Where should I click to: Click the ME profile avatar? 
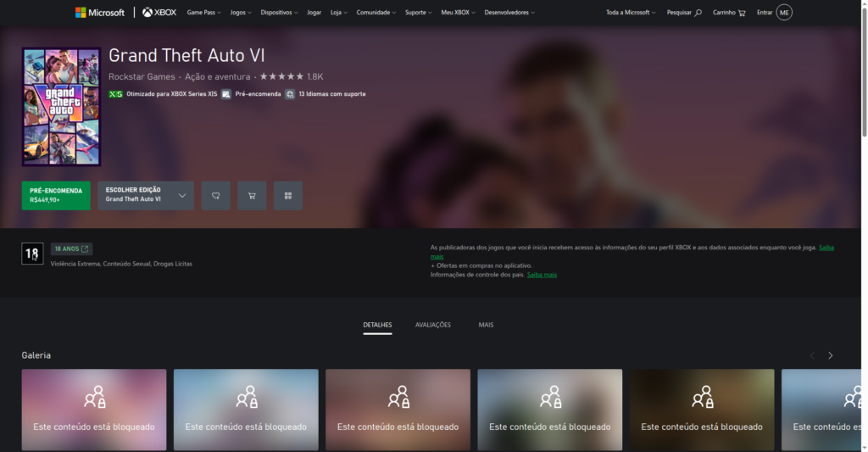click(x=784, y=12)
